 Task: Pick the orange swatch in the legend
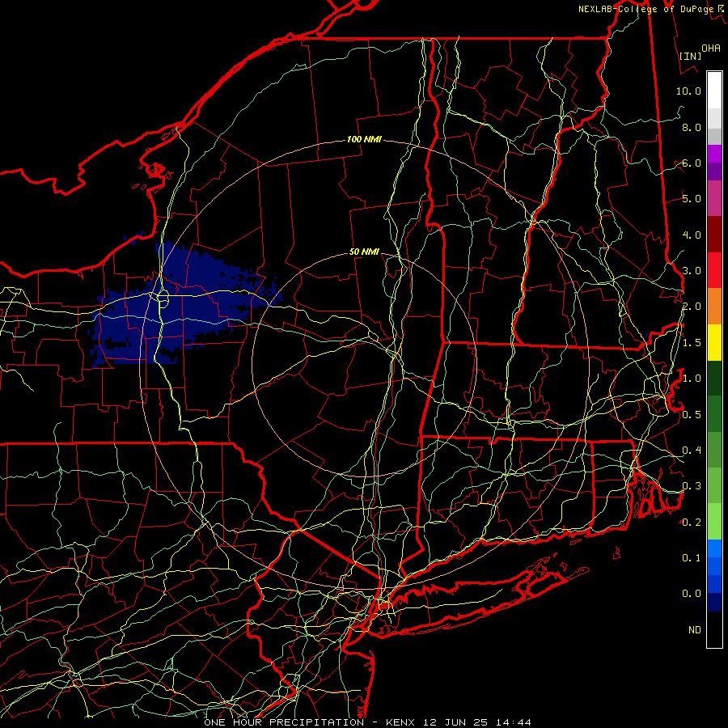[714, 307]
